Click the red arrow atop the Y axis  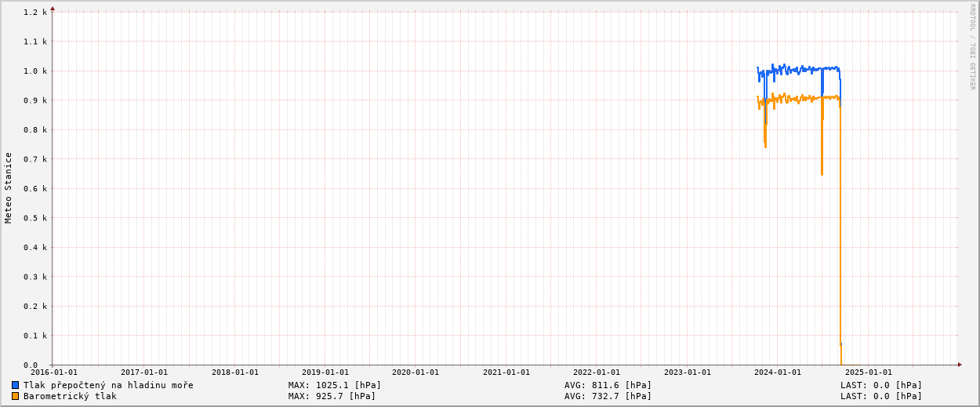[x=53, y=8]
